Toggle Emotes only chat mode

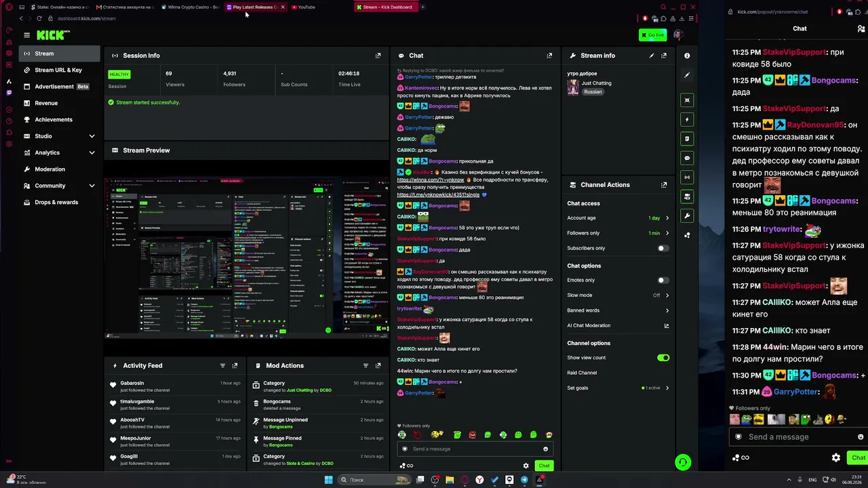pos(663,280)
